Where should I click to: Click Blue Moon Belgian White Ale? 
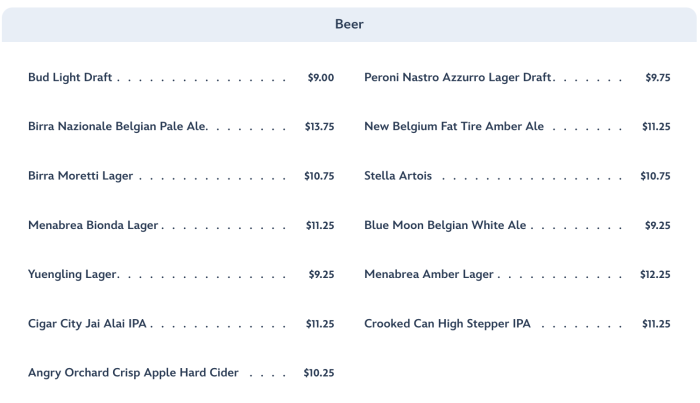click(x=445, y=225)
